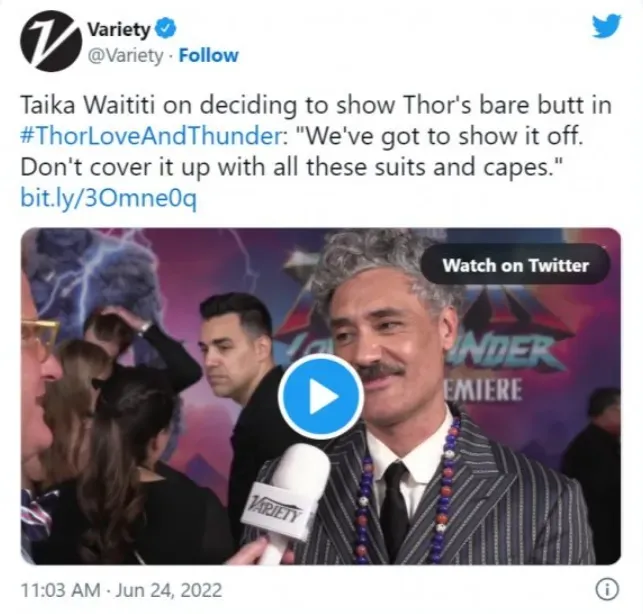Follow the Variety account
The height and width of the screenshot is (614, 643).
[x=209, y=55]
